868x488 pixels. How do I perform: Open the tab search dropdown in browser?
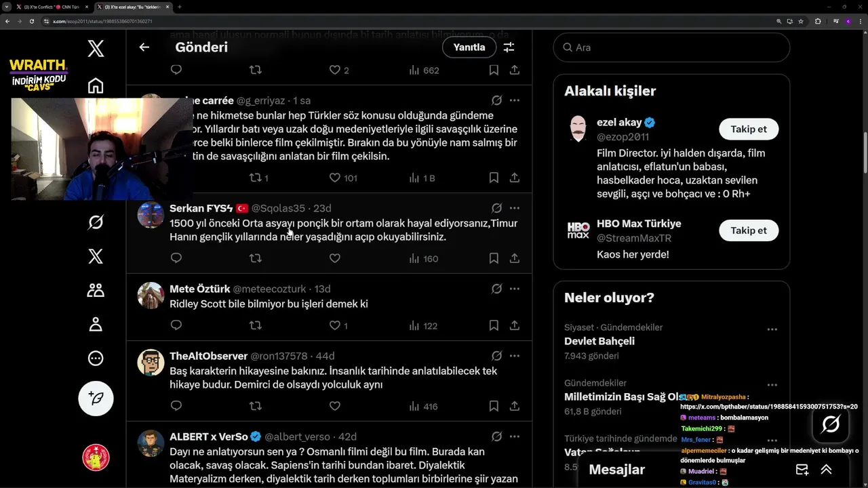tap(7, 7)
